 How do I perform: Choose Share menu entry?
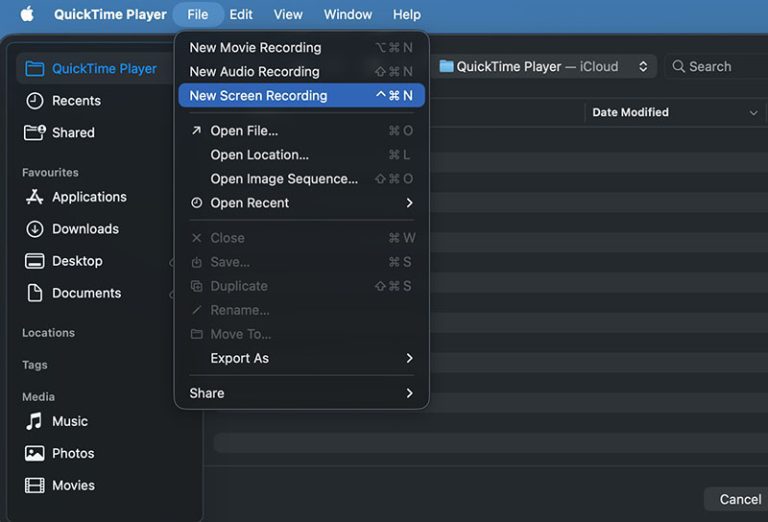[301, 393]
